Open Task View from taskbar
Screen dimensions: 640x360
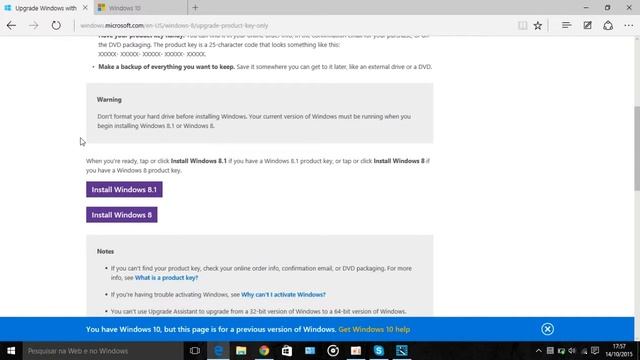point(195,351)
